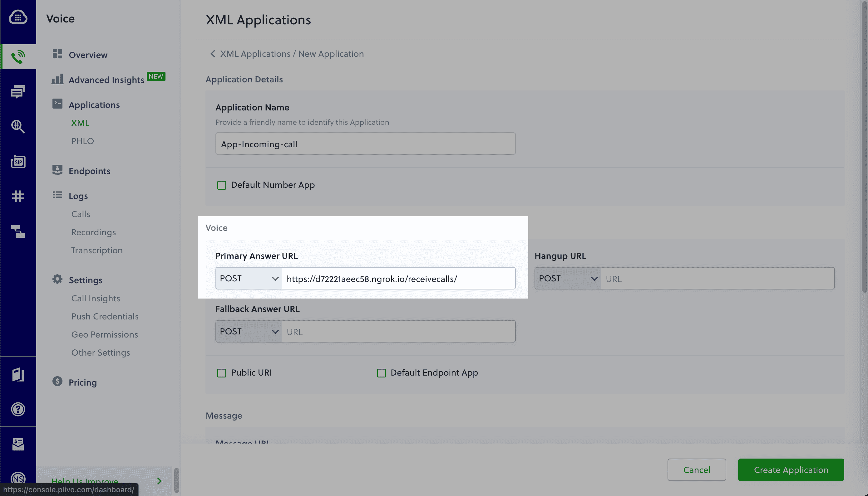Screen dimensions: 868x496
Task: Select XML under Applications menu
Action: 80,123
